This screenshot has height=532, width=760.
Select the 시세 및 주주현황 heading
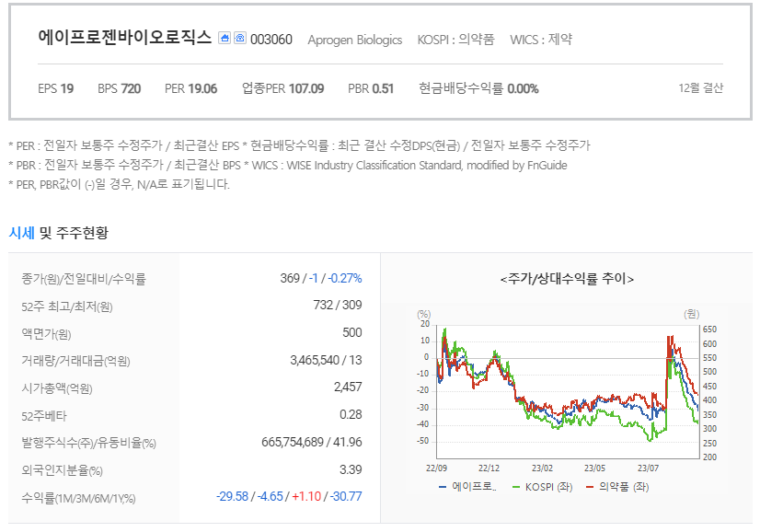tap(59, 233)
